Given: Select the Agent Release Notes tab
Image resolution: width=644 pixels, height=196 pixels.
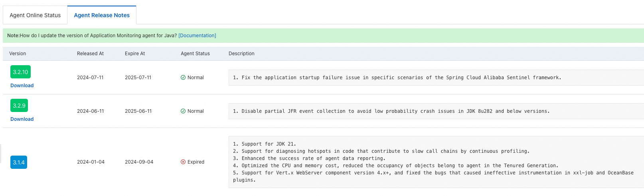Looking at the screenshot, I should (102, 15).
